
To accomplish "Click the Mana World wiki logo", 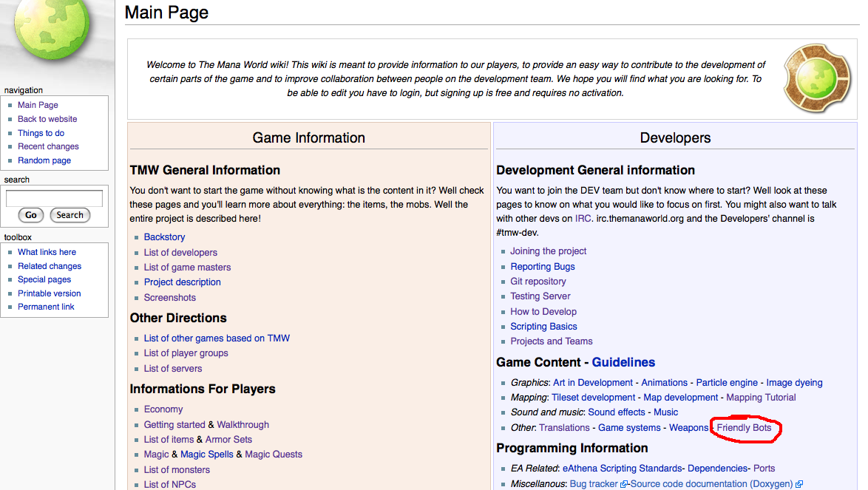I will [x=52, y=28].
